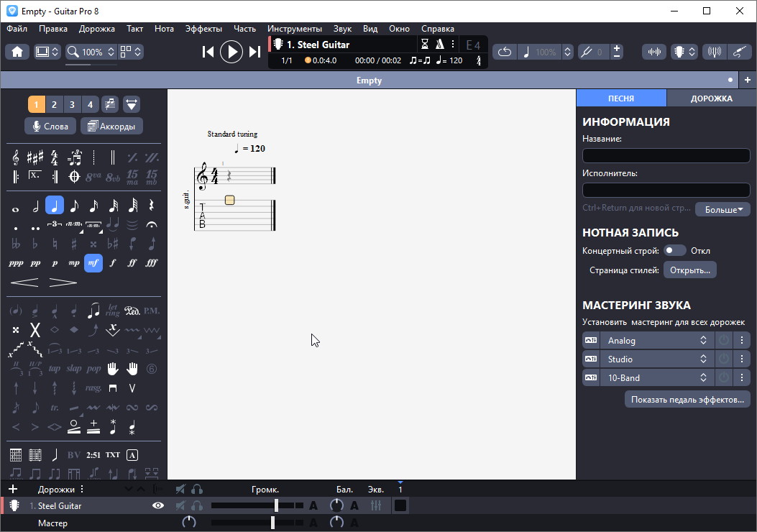Open the 10-Band preset dropdown
757x532 pixels.
pyautogui.click(x=657, y=377)
